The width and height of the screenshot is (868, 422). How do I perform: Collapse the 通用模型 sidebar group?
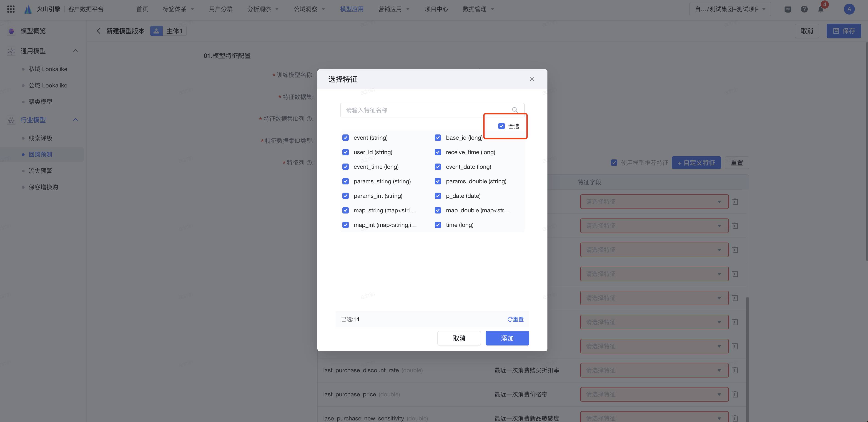[x=75, y=51]
